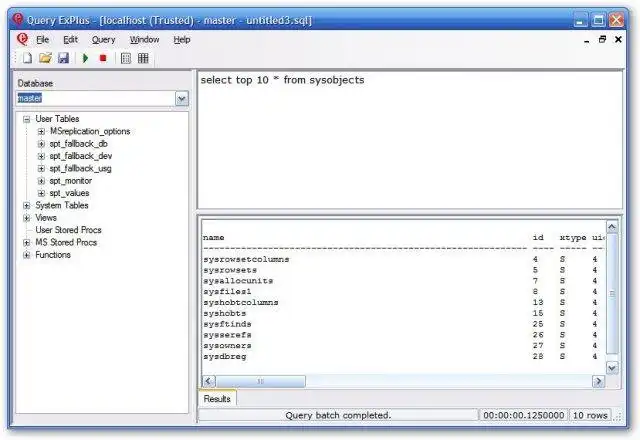
Task: Click the master database input field
Action: 96,99
